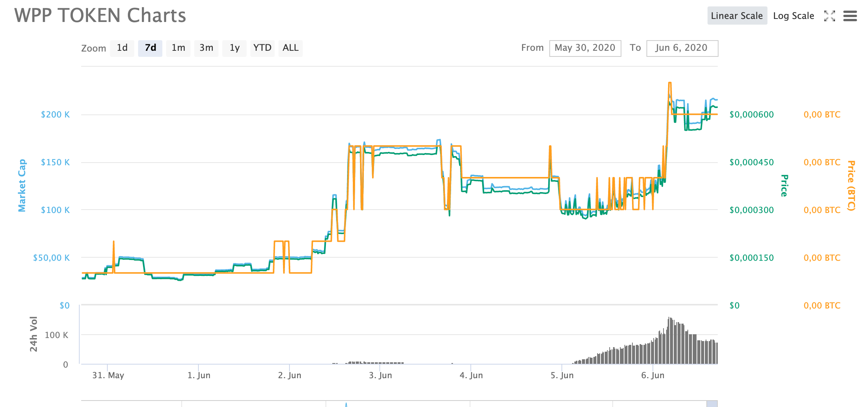Set zoom range to 1d
Screen dimensions: 868x407
(x=122, y=48)
